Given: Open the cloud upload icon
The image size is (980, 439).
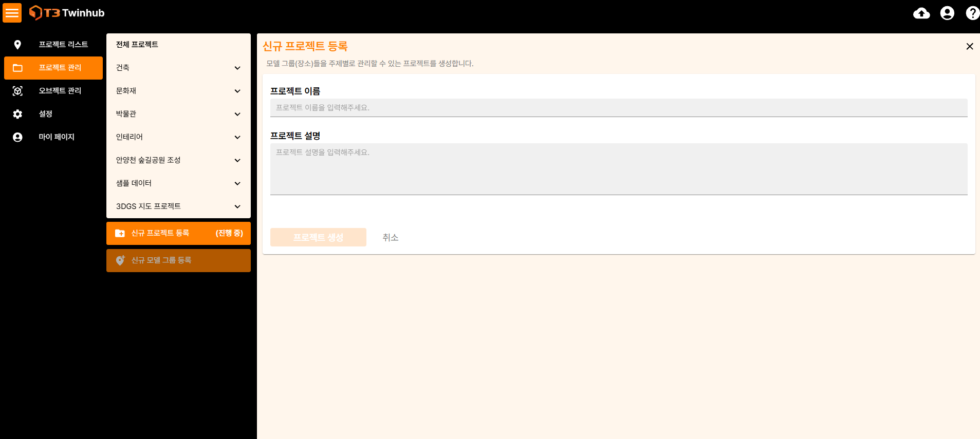Looking at the screenshot, I should (921, 13).
